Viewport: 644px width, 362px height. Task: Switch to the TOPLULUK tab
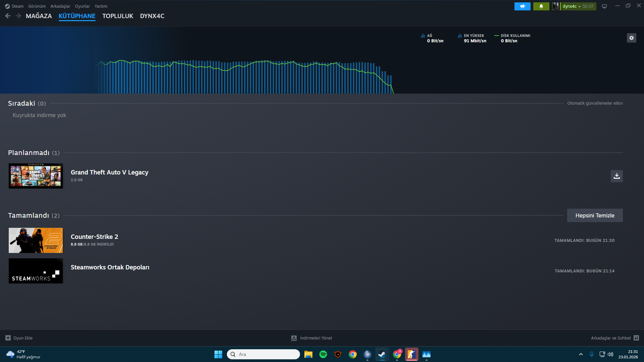(118, 16)
